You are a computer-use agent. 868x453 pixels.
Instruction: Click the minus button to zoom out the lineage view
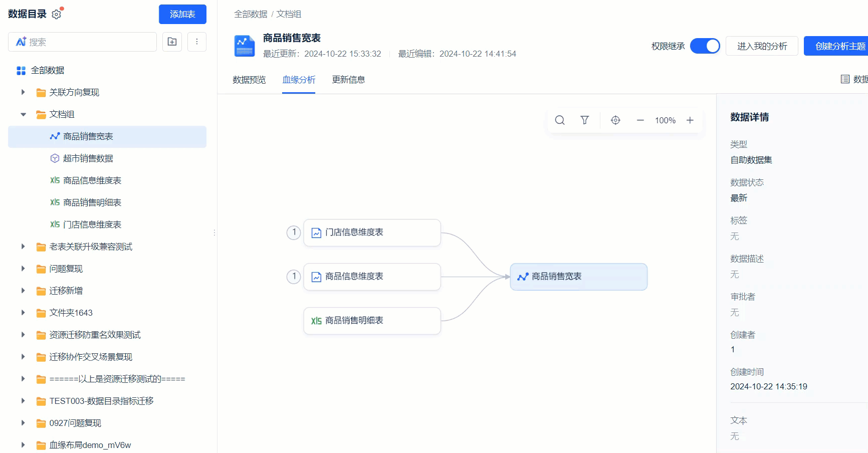pyautogui.click(x=640, y=120)
